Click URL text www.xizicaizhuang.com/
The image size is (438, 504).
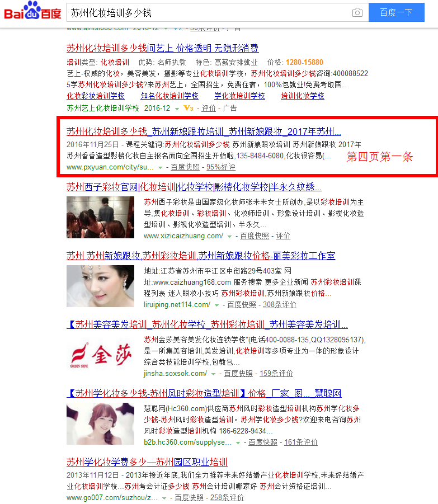click(183, 236)
